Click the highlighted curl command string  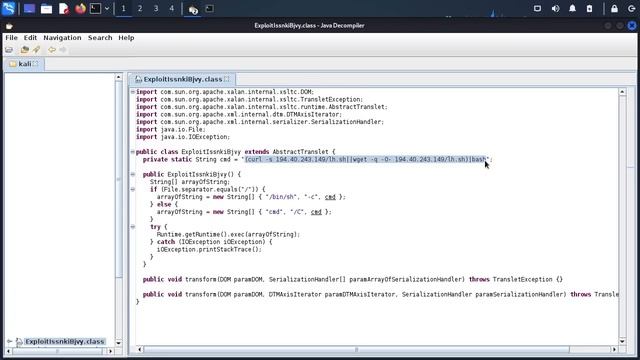[x=366, y=160]
